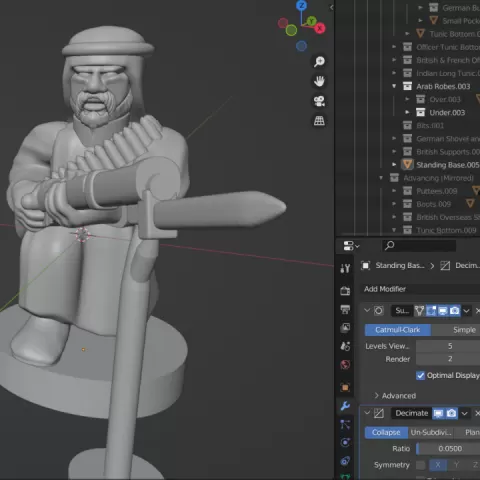Open the Object properties tab

345,387
